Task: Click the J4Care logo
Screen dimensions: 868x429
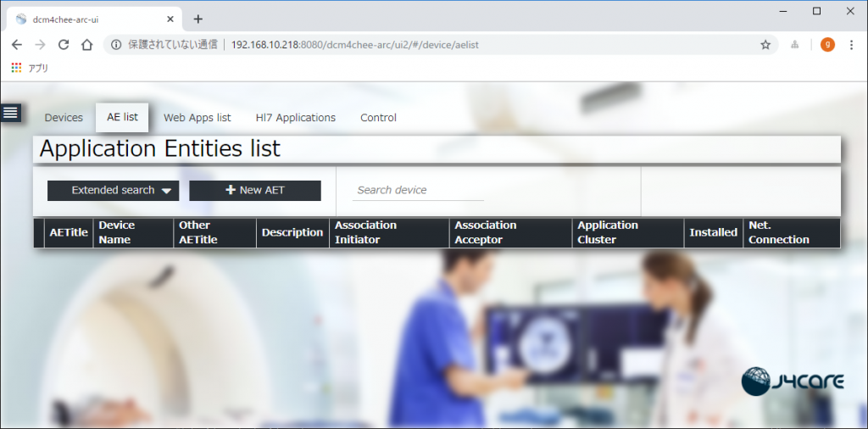Action: pos(793,382)
